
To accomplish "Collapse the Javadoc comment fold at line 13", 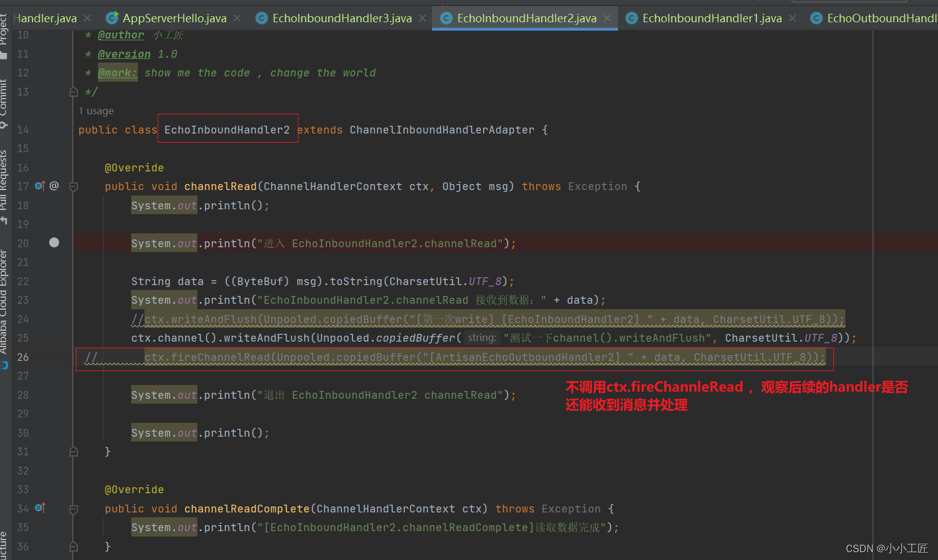I will [x=73, y=92].
